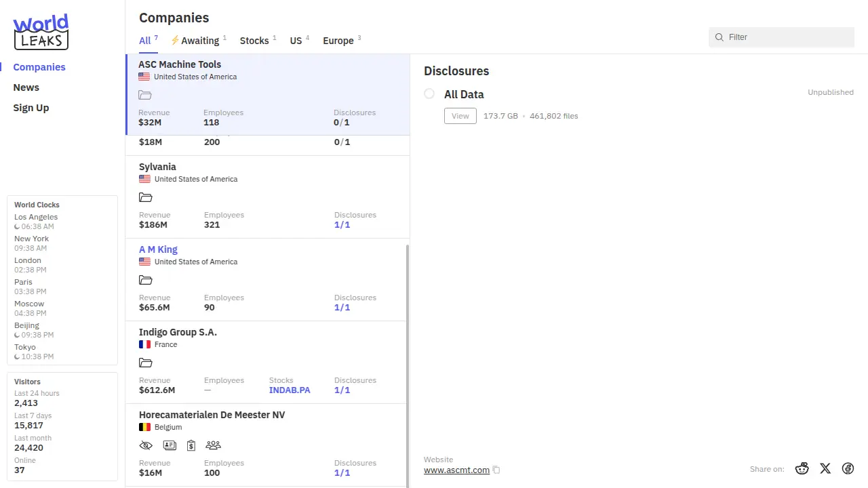Share on Reddit icon

(x=802, y=468)
